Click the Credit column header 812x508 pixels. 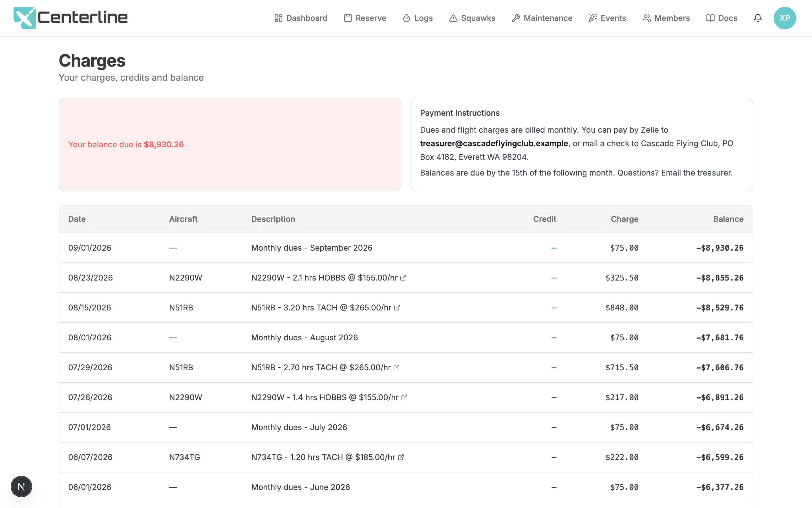545,219
